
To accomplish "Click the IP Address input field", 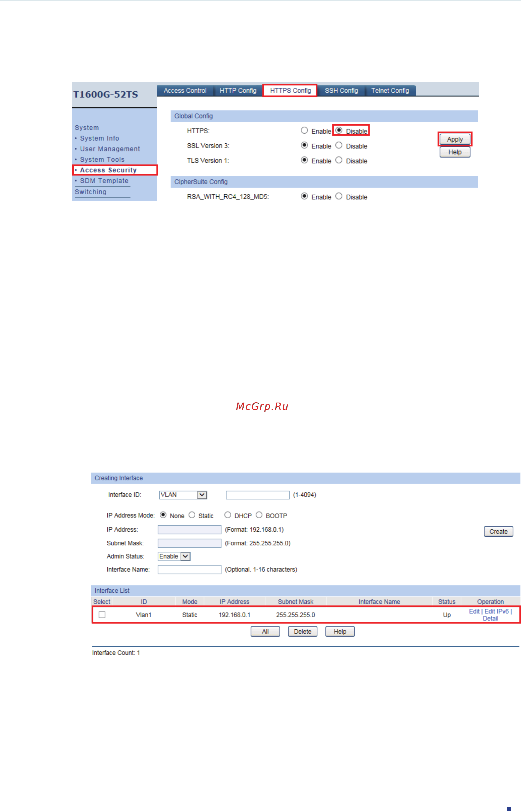I will (x=190, y=530).
